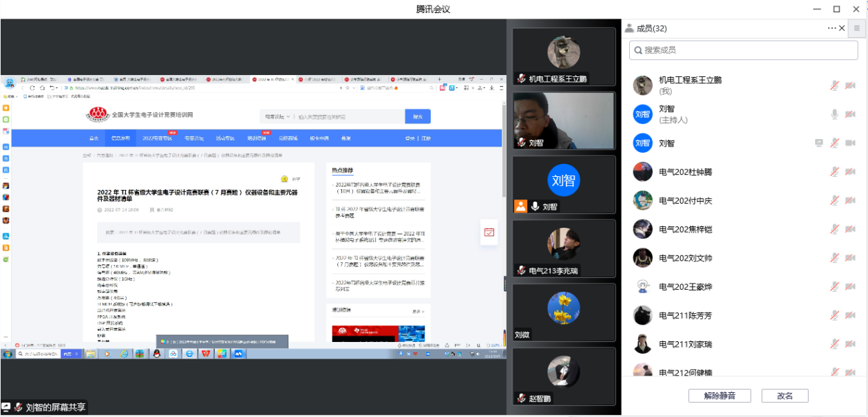Open the three-dot more options in members panel
The height and width of the screenshot is (417, 868).
click(832, 28)
